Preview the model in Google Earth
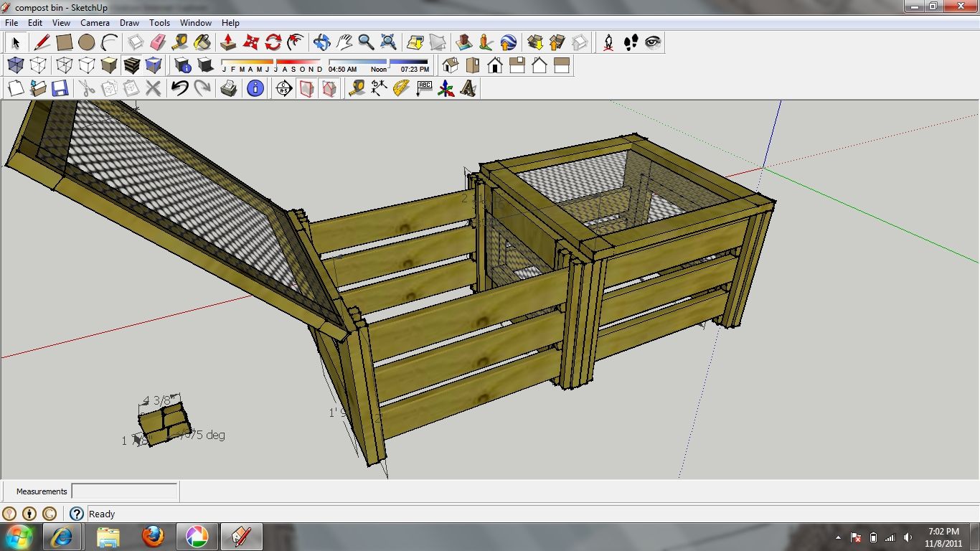980x551 pixels. 509,42
